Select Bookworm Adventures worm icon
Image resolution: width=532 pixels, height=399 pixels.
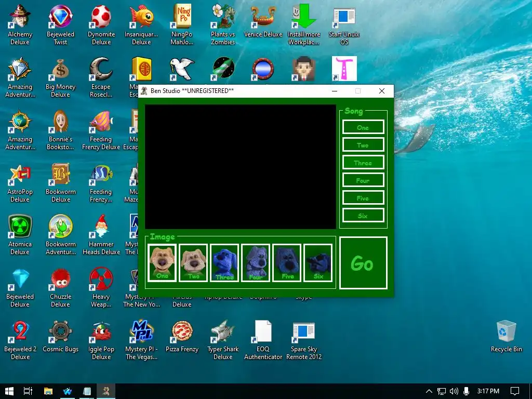tap(60, 234)
